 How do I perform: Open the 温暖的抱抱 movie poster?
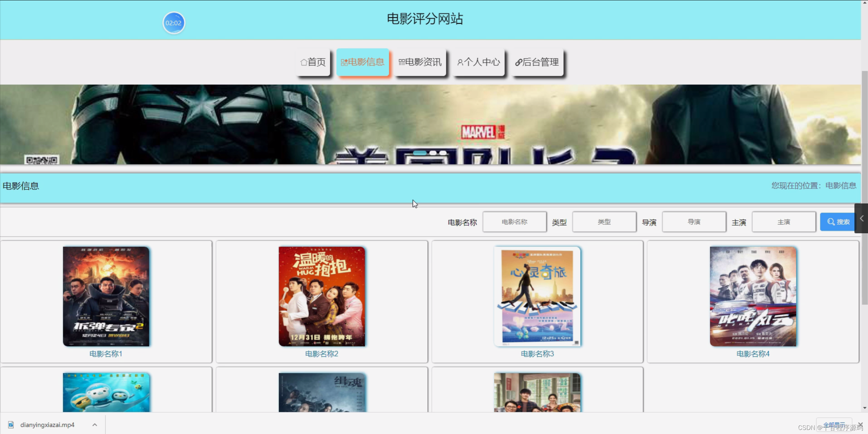322,296
